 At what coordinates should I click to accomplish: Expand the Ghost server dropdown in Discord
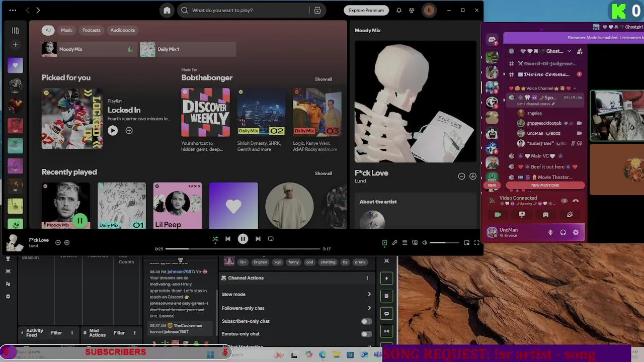[569, 51]
